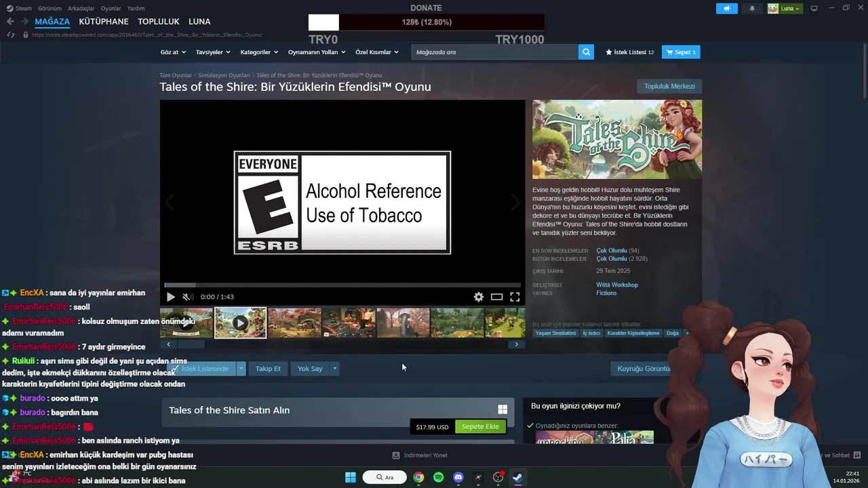Open the notifications bell

(x=752, y=8)
